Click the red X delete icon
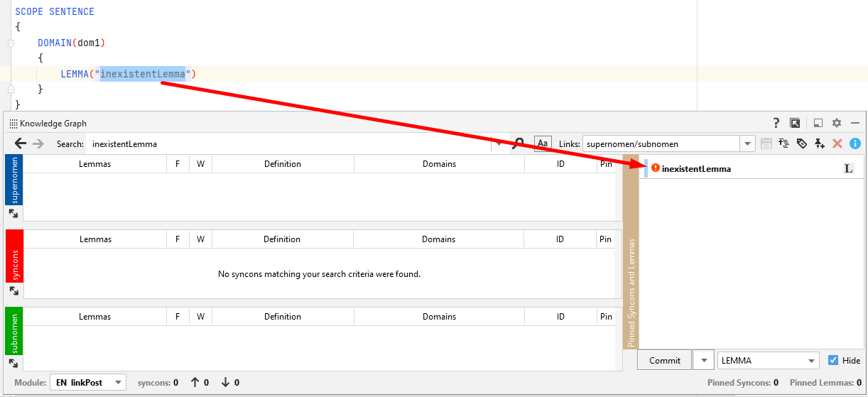 click(837, 143)
